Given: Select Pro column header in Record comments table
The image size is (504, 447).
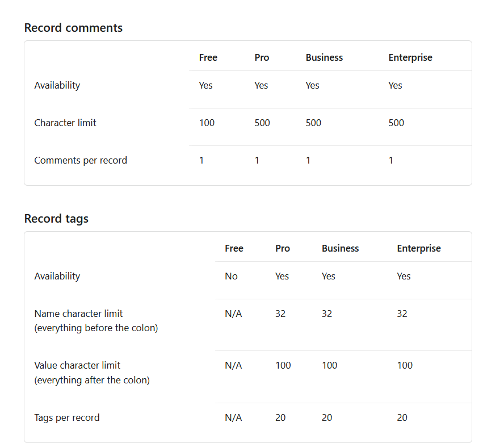Looking at the screenshot, I should (x=262, y=57).
